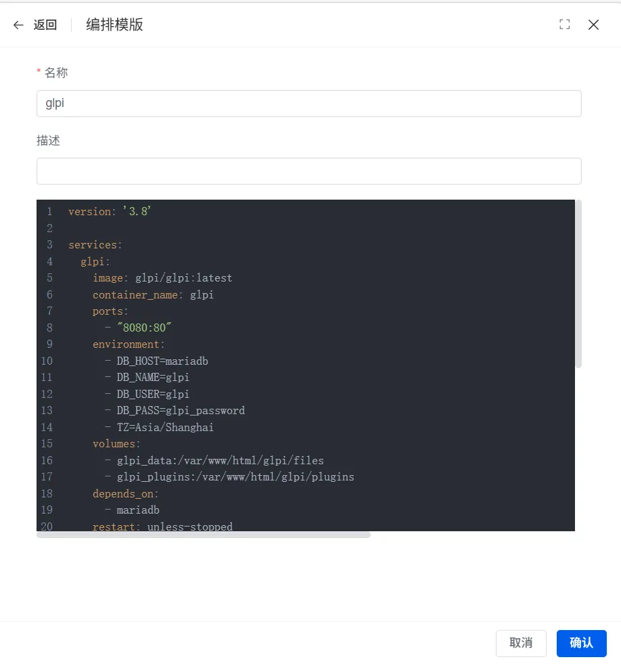The width and height of the screenshot is (621, 672).
Task: Click line number 4 beside the glpi: service key
Action: click(x=49, y=261)
